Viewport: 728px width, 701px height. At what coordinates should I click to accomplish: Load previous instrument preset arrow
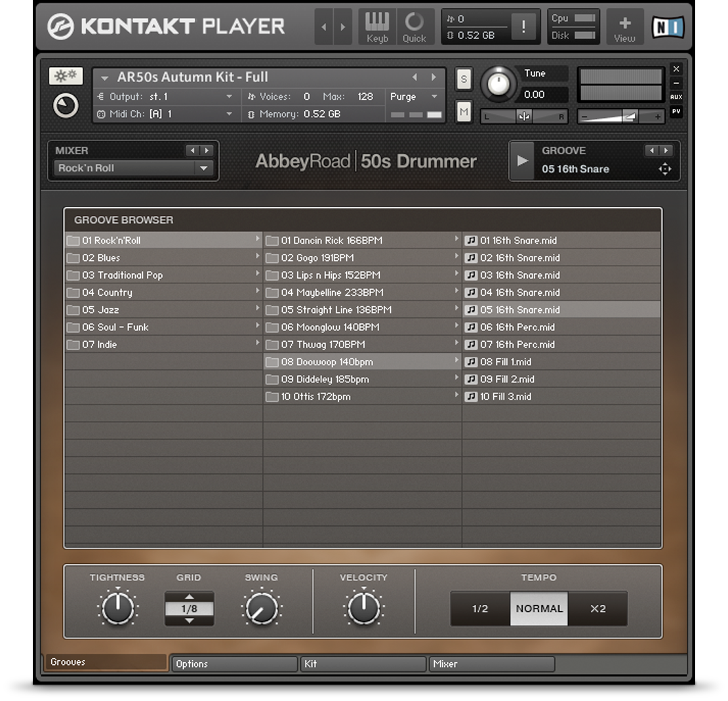[x=415, y=77]
